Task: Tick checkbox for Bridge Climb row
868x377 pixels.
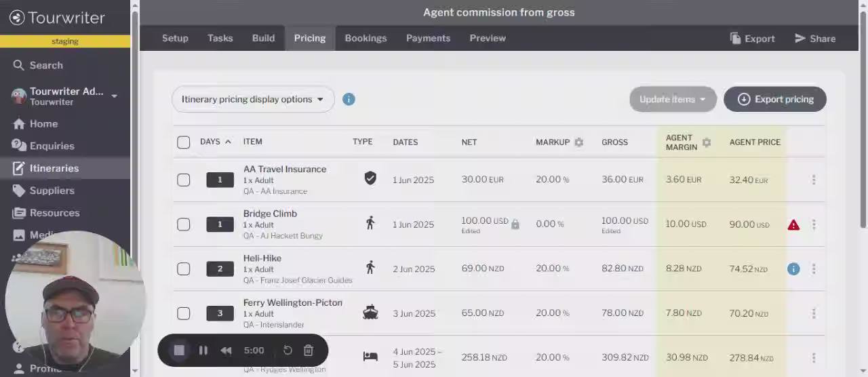Action: [184, 224]
